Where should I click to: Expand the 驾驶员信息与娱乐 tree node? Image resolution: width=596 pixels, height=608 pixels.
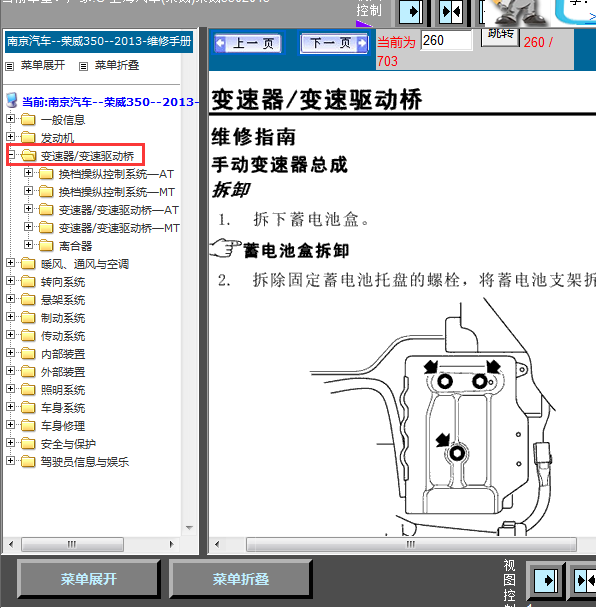(10, 460)
